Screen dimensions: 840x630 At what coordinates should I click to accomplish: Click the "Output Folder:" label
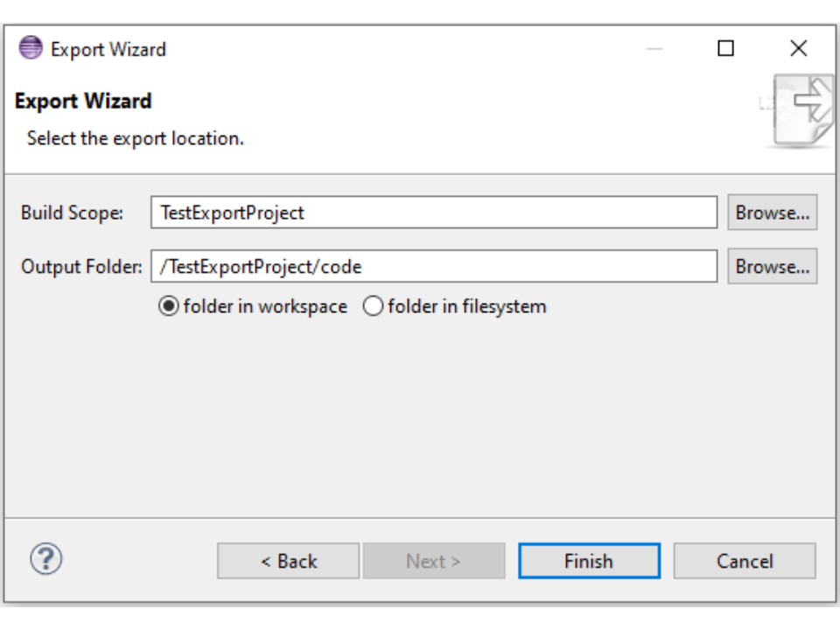81,267
